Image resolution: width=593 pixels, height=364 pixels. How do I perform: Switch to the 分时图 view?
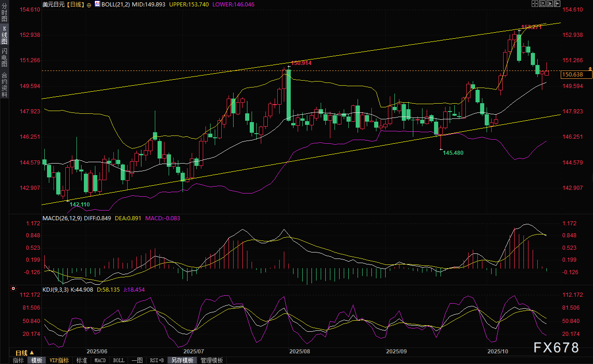(4, 13)
